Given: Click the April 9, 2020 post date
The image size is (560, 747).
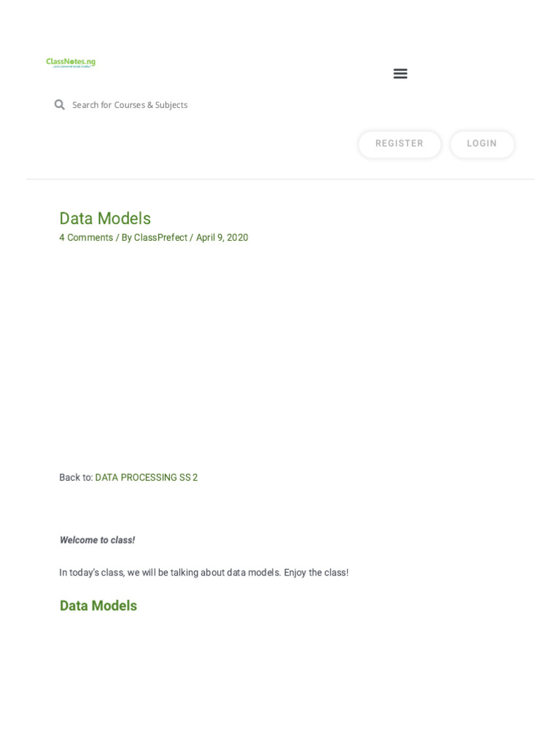Looking at the screenshot, I should point(222,238).
